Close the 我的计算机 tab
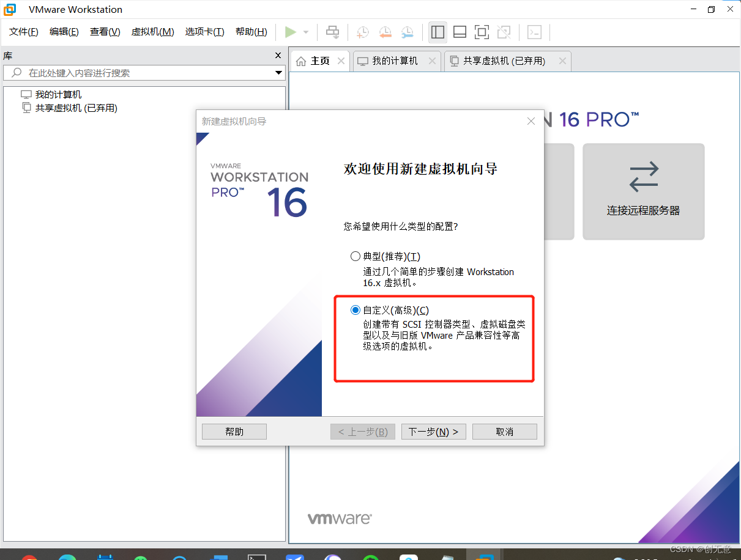This screenshot has height=560, width=741. (433, 61)
